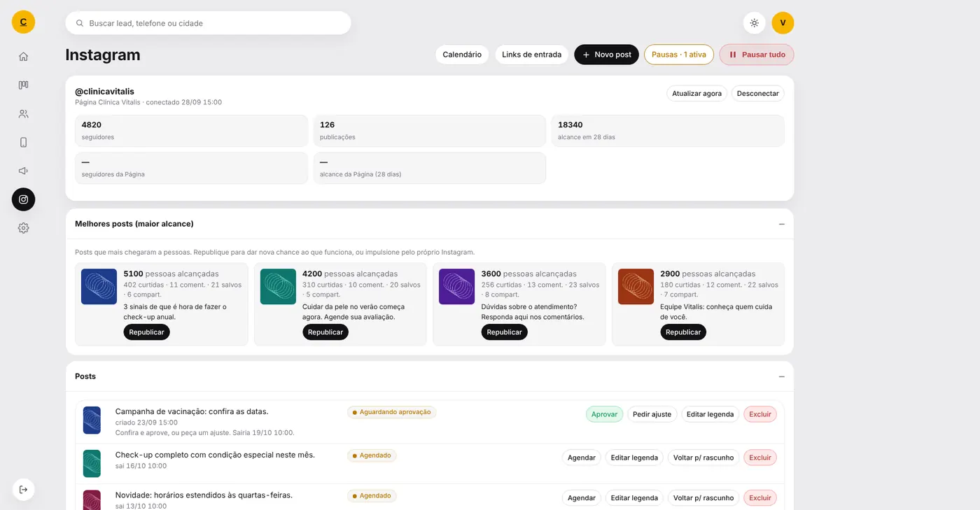Collapse the Melhores posts section
The width and height of the screenshot is (980, 510).
781,224
